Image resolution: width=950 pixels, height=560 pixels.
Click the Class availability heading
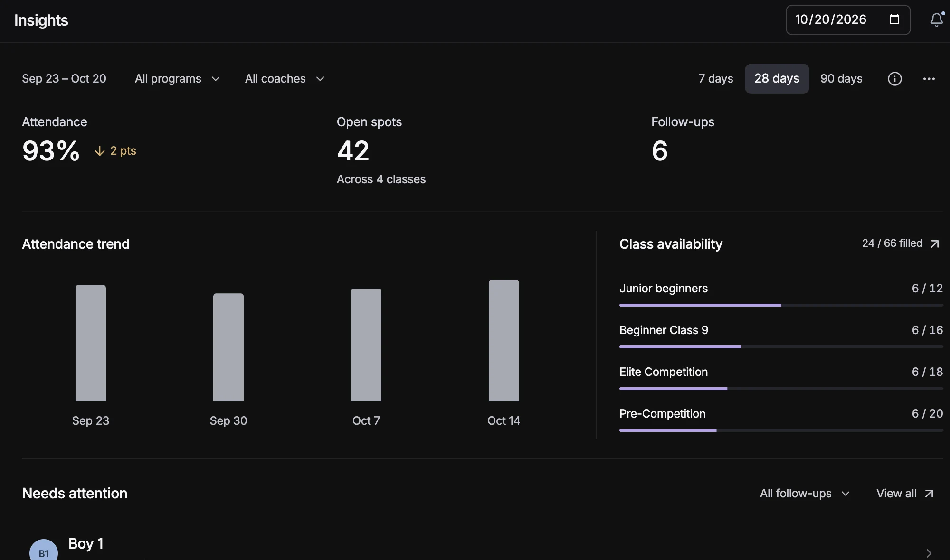coord(671,244)
